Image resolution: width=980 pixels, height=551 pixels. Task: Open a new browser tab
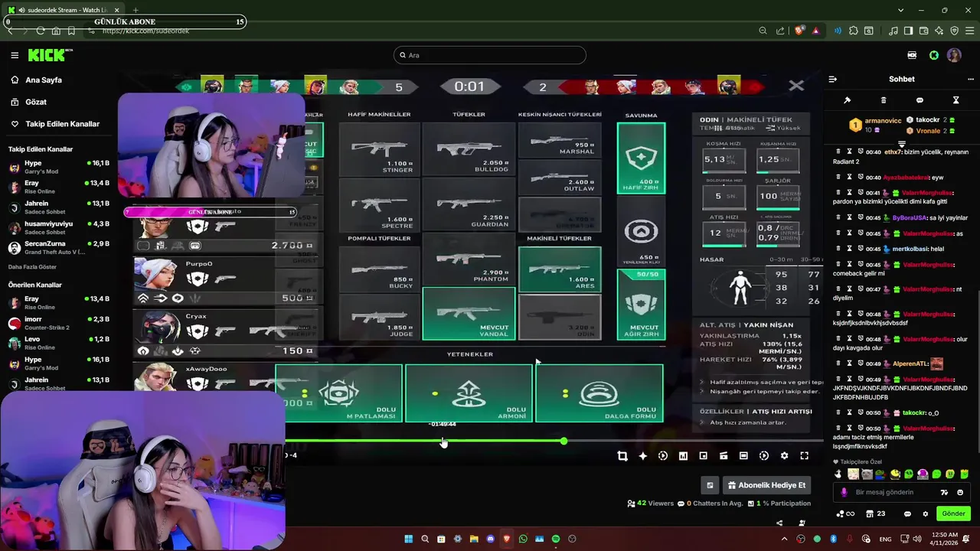click(x=136, y=10)
